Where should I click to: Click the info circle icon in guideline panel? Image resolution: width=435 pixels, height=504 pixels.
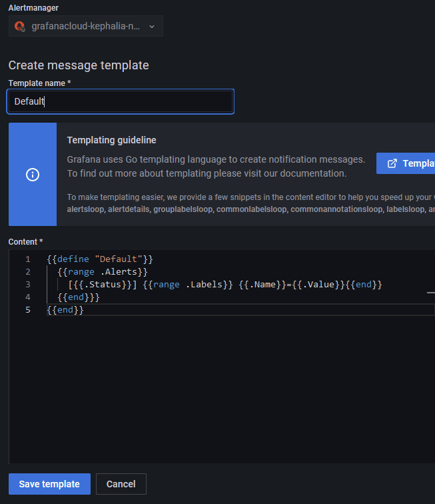pos(33,175)
